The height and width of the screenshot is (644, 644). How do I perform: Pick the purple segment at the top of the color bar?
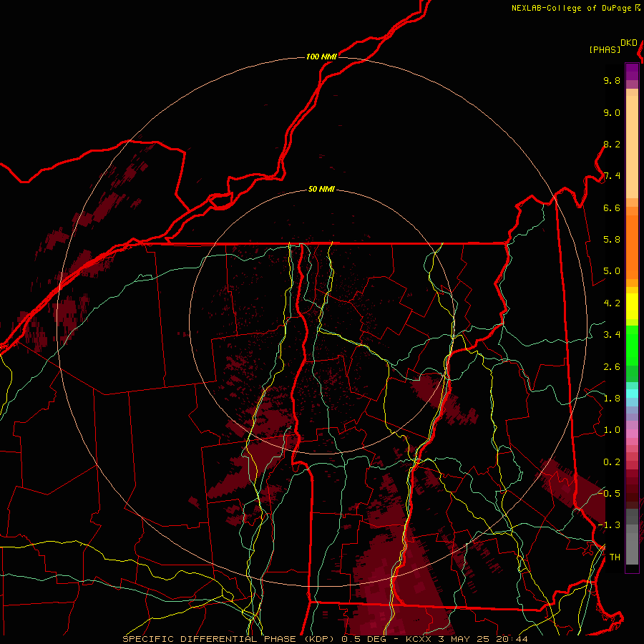click(632, 72)
